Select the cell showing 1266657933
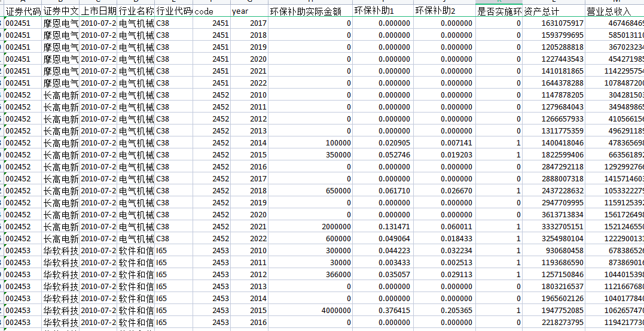Image resolution: width=644 pixels, height=331 pixels. tap(554, 119)
